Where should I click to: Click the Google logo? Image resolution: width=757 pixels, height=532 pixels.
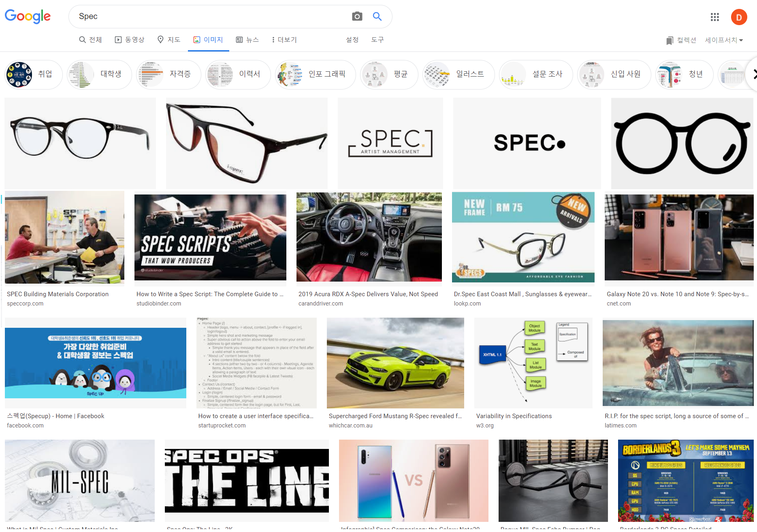click(x=28, y=16)
